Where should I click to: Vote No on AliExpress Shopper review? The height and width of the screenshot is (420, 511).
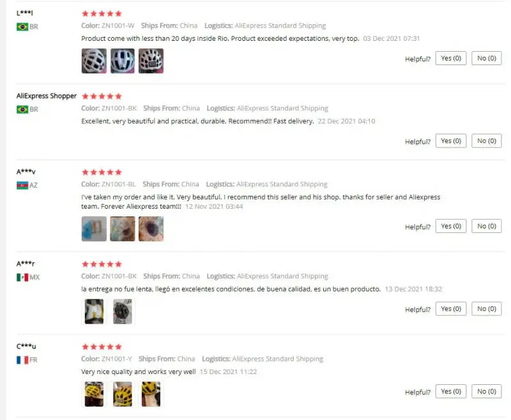pyautogui.click(x=487, y=141)
